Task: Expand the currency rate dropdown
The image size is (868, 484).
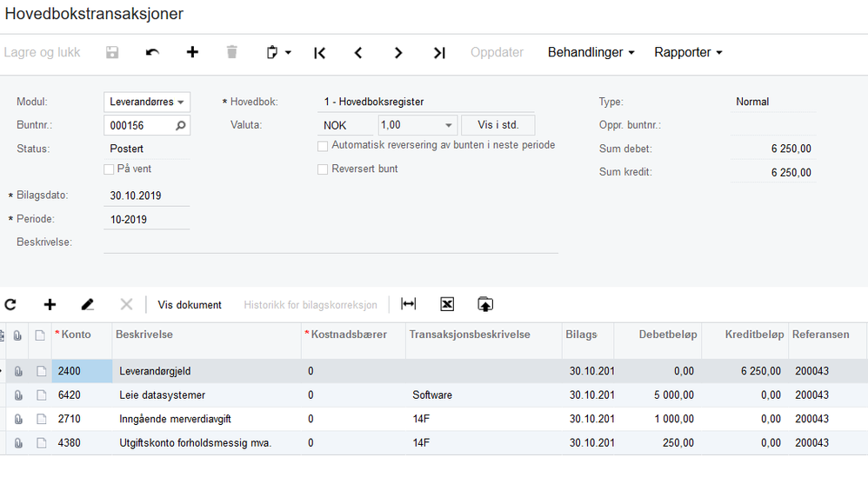Action: pos(449,126)
